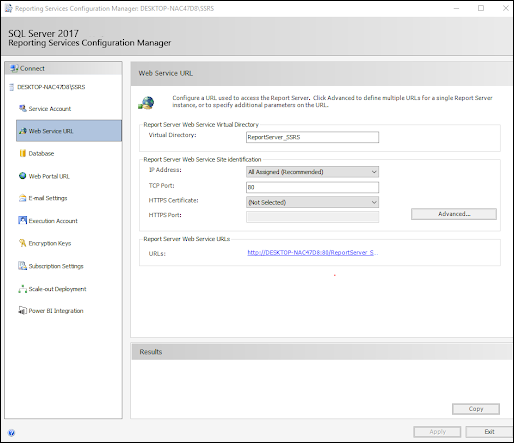The image size is (514, 443).
Task: Open the help icon at bottom left
Action: (x=11, y=433)
